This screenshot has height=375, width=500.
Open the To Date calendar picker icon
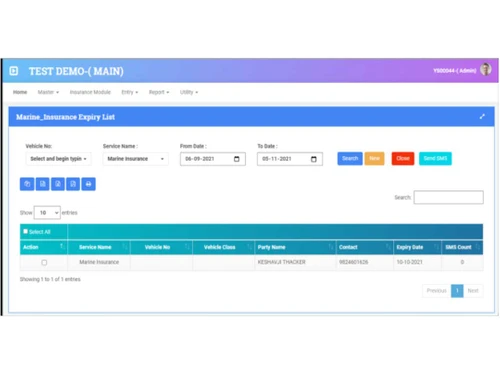pos(314,159)
